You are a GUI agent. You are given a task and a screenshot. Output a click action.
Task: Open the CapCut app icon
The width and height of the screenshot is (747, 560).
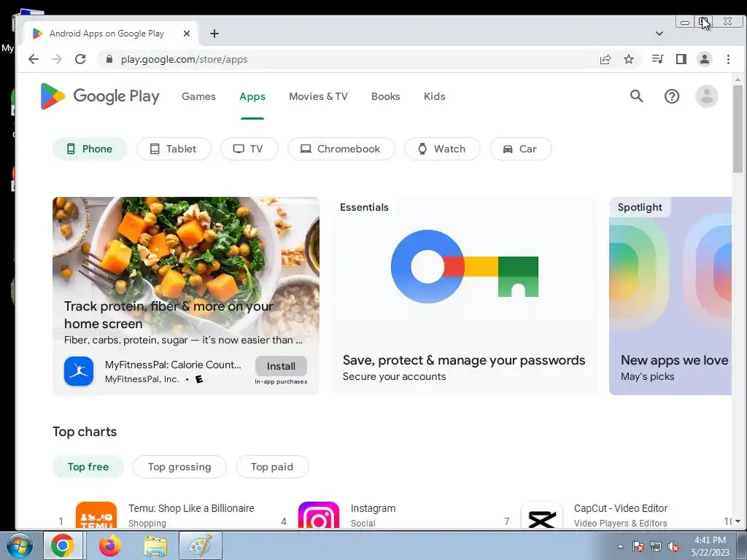coord(542,516)
